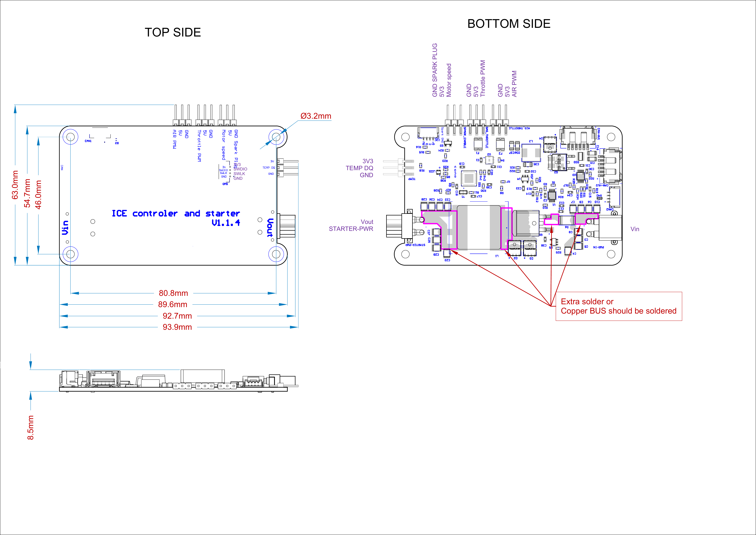This screenshot has height=535, width=756.
Task: Select the 93.9mm horizontal dimension
Action: [177, 327]
